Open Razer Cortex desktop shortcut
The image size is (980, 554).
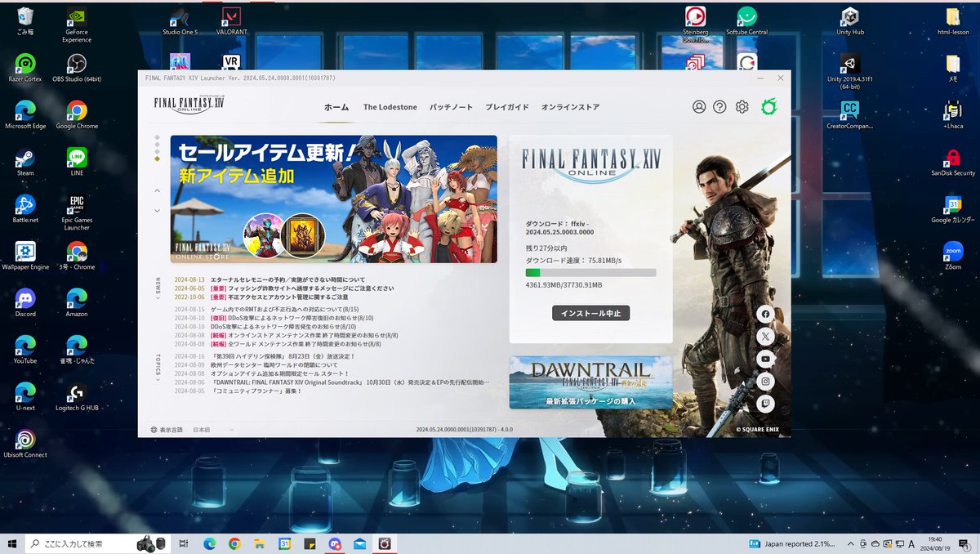pos(25,67)
